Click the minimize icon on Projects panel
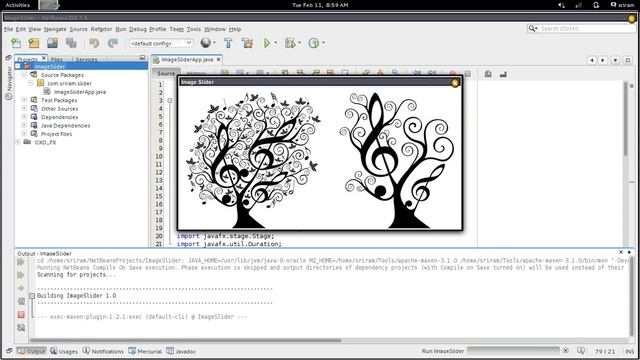The width and height of the screenshot is (640, 360). point(142,58)
